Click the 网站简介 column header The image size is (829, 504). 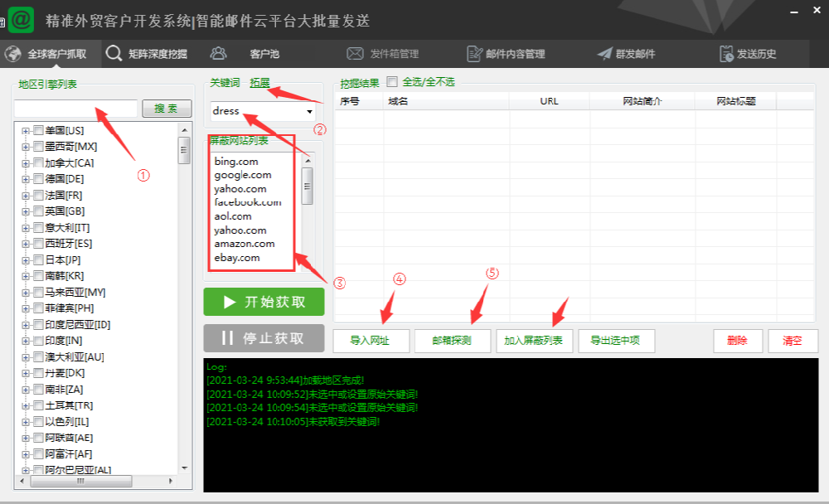(642, 101)
